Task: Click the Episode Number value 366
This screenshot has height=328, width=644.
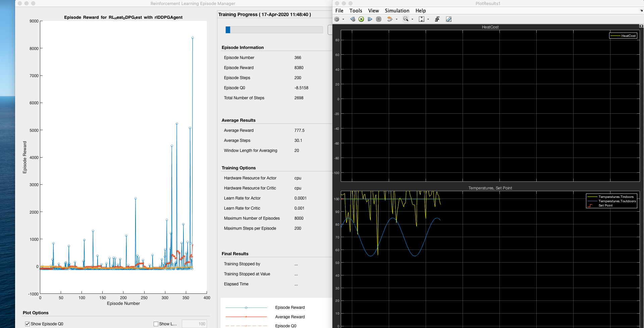Action: coord(298,58)
